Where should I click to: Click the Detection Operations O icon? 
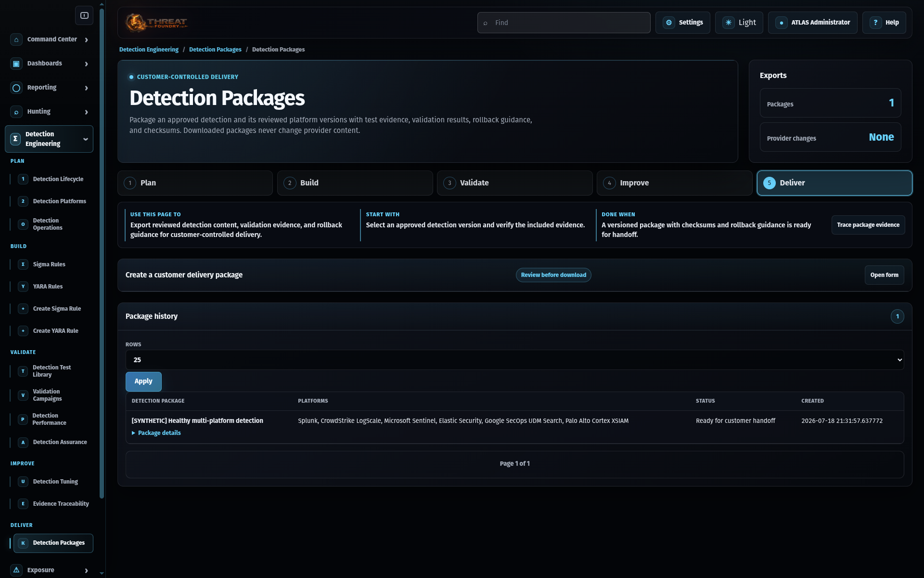23,224
